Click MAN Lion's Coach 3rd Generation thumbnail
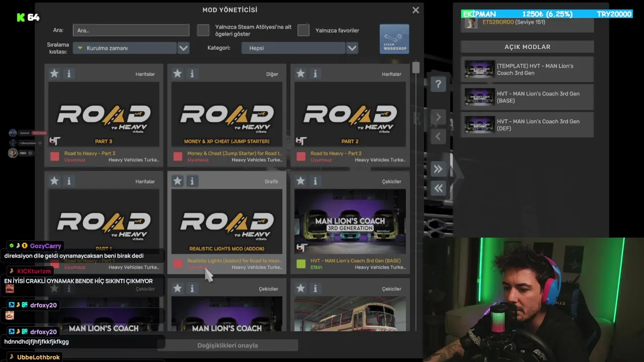Screen dimensions: 644x362 click(x=350, y=222)
